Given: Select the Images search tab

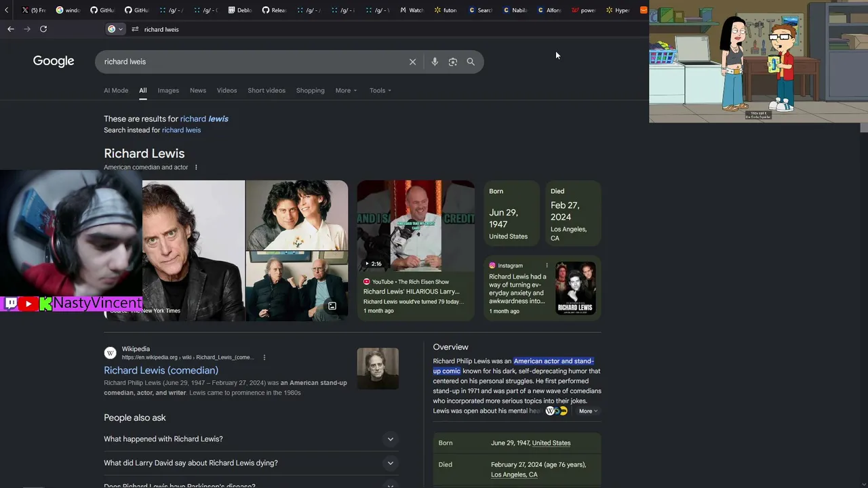Looking at the screenshot, I should 168,90.
